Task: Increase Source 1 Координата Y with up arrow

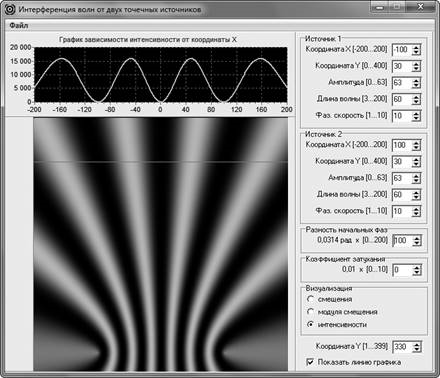Action: coord(416,64)
